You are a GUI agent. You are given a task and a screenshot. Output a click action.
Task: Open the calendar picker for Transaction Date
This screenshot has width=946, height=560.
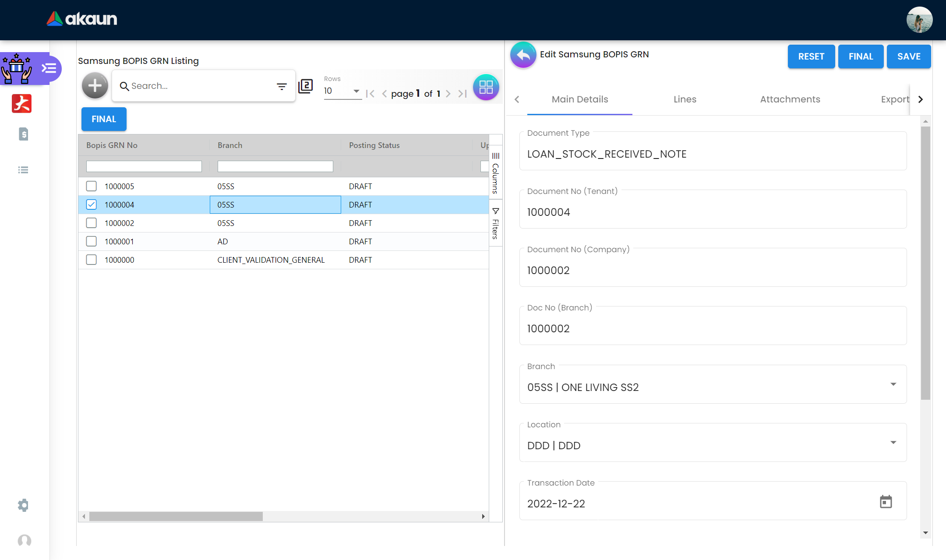[x=886, y=501]
